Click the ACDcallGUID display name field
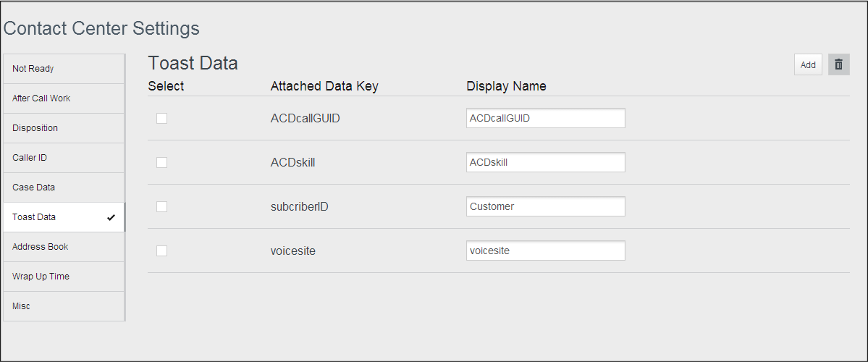 (545, 118)
